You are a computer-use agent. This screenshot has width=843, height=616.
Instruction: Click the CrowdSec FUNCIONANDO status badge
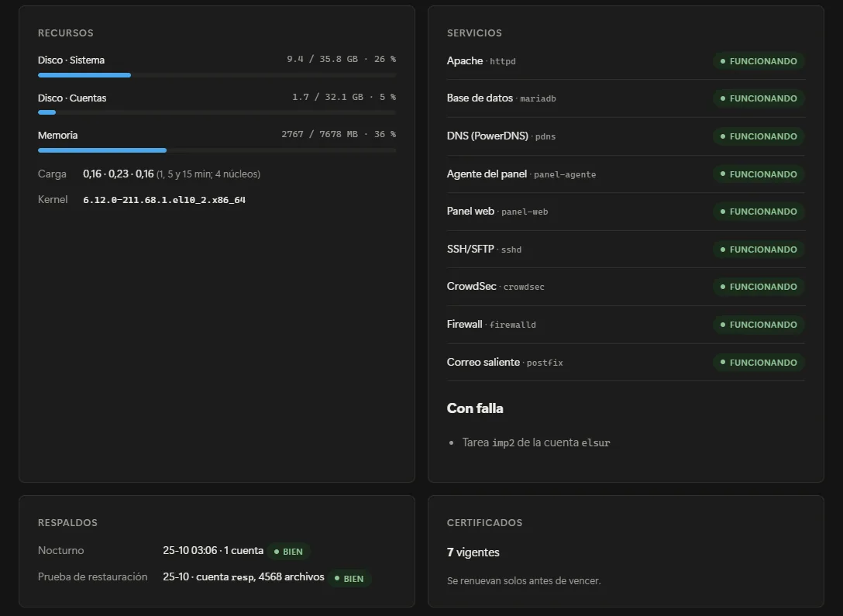[759, 287]
